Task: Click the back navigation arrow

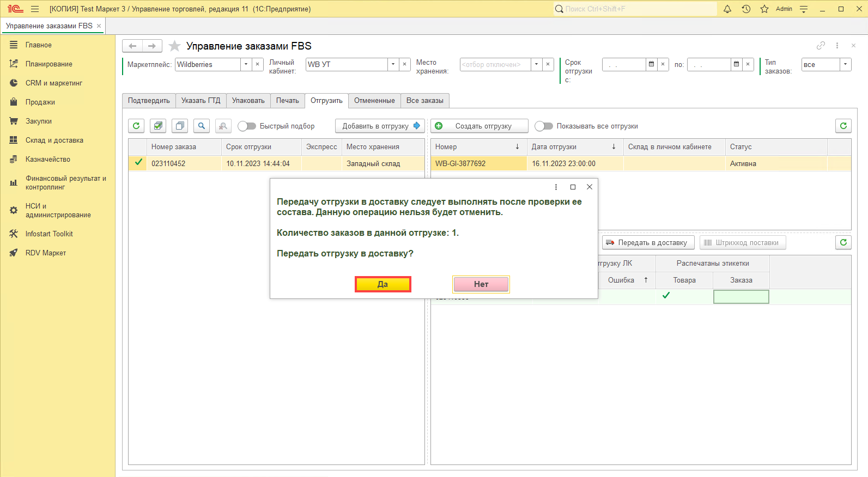Action: pyautogui.click(x=132, y=46)
